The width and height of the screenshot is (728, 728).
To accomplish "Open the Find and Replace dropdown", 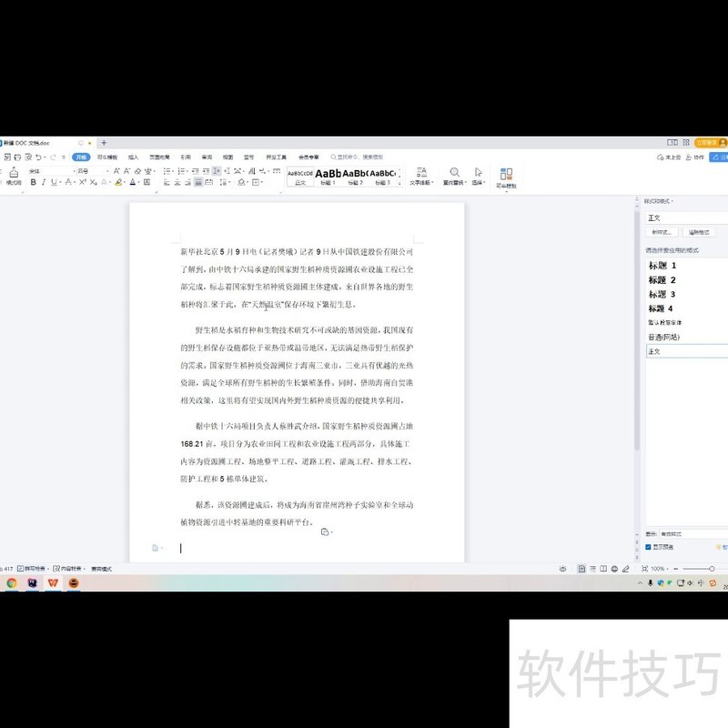I will pos(454,177).
